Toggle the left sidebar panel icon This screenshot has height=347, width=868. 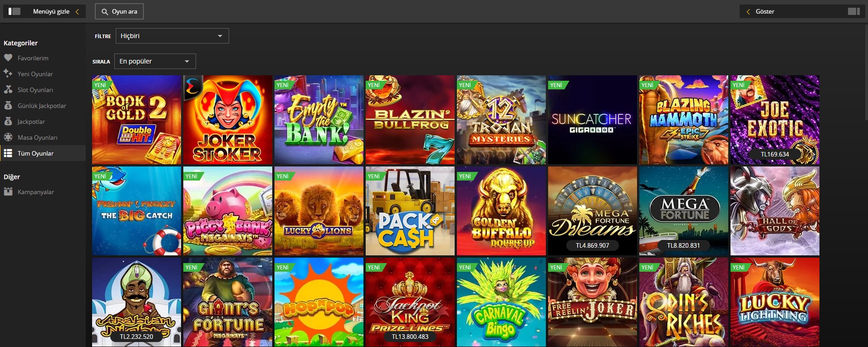tap(15, 11)
